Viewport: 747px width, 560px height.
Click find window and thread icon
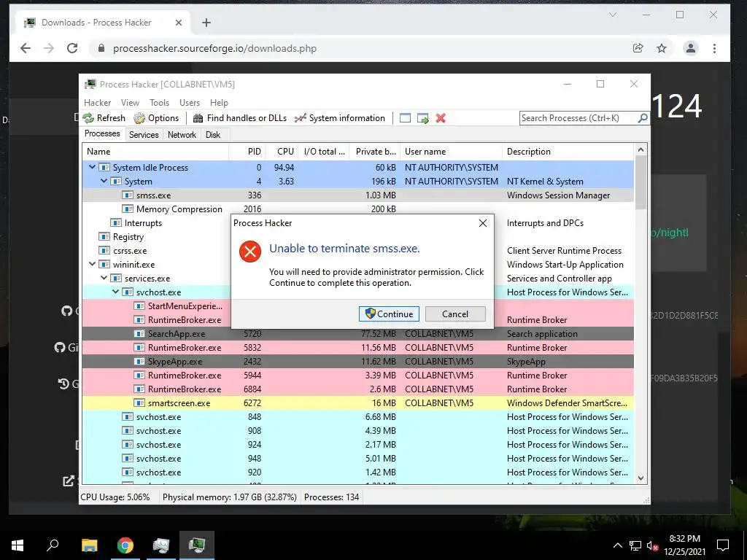[422, 118]
